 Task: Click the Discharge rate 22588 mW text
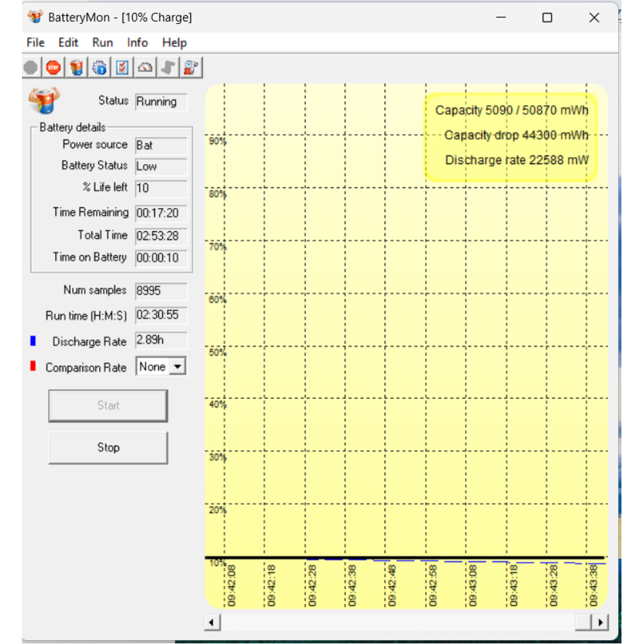click(516, 160)
